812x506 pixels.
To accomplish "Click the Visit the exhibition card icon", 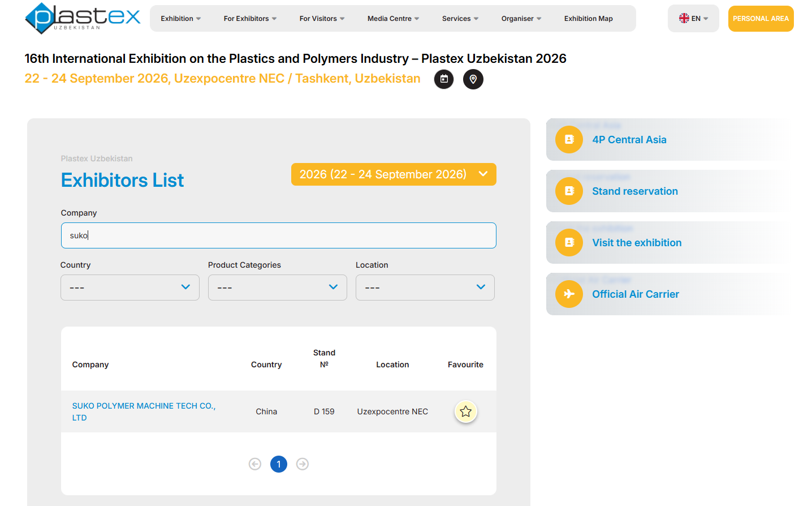I will [569, 242].
